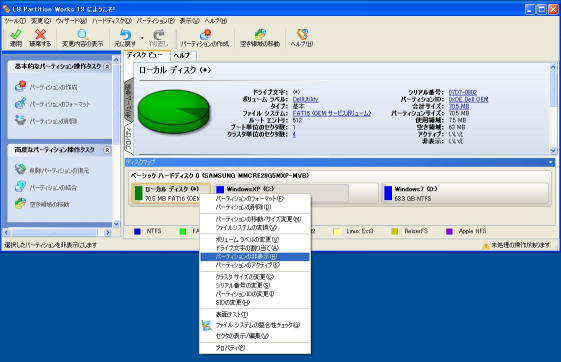
Task: Choose パーティションのアクティブ in context menu
Action: [255, 265]
